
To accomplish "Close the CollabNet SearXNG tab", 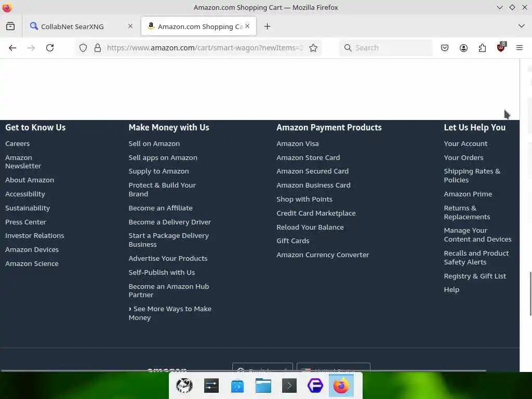I will (130, 26).
